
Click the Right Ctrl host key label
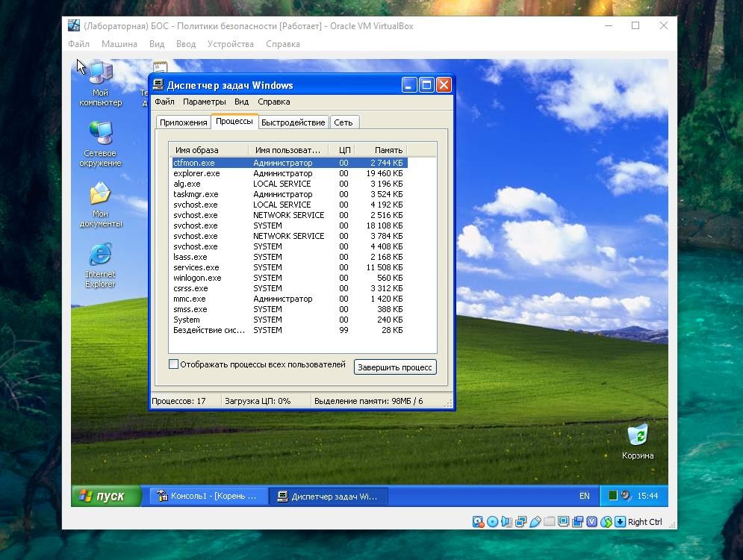tap(645, 522)
